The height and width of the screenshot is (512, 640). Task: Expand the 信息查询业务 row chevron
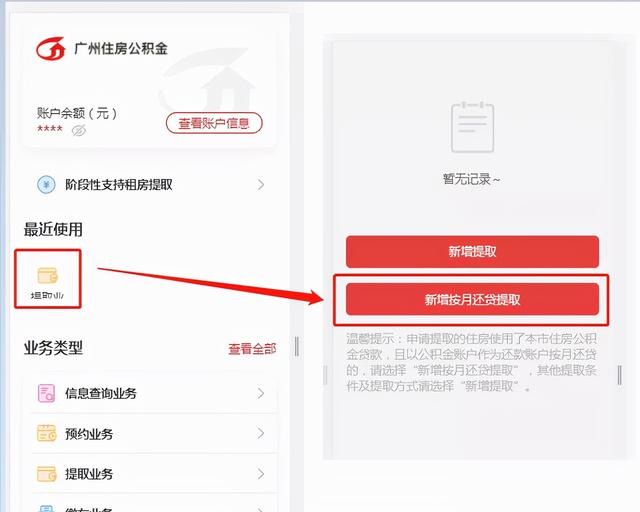click(261, 394)
